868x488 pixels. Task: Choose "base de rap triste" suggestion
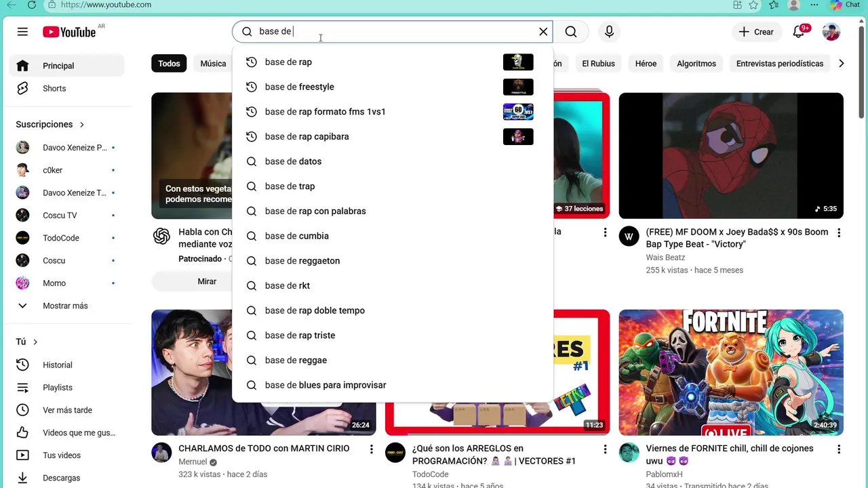click(393, 335)
